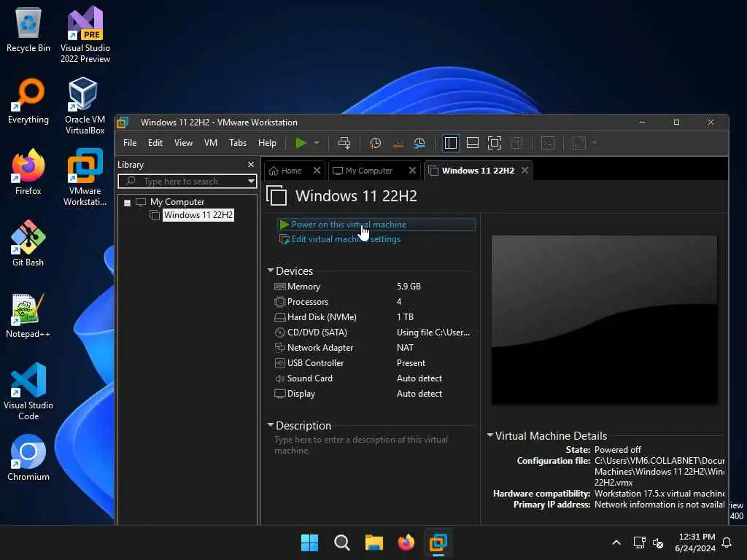This screenshot has height=560, width=747.
Task: Open the Tabs menu
Action: click(238, 143)
